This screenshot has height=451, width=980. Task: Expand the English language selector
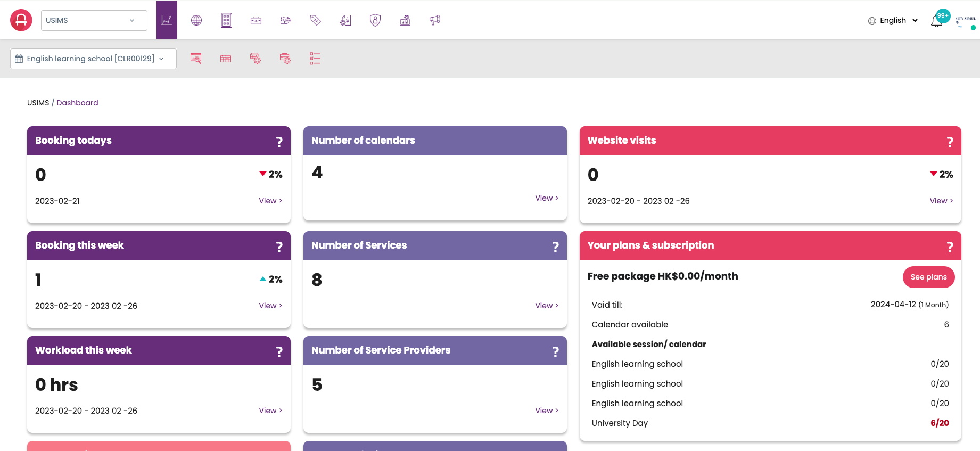[893, 20]
